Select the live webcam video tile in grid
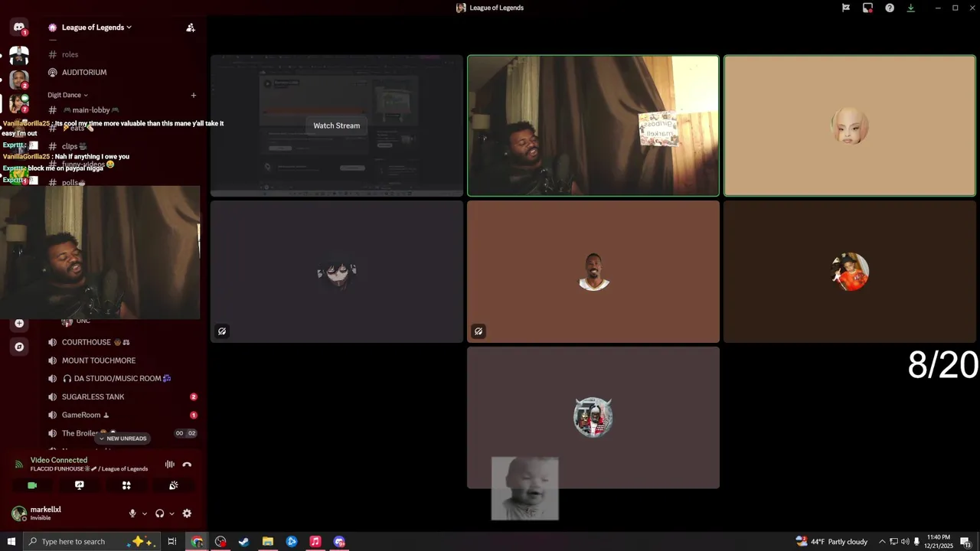This screenshot has width=980, height=551. point(593,126)
